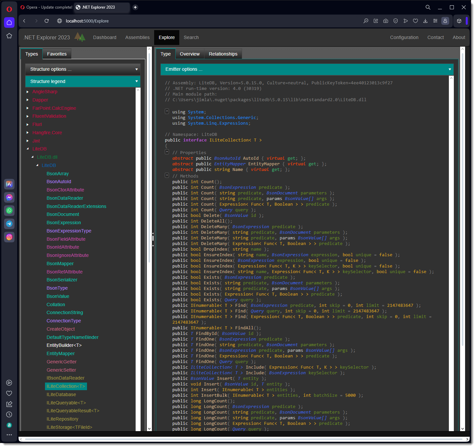Open Messenger in the sidebar

pos(9,197)
